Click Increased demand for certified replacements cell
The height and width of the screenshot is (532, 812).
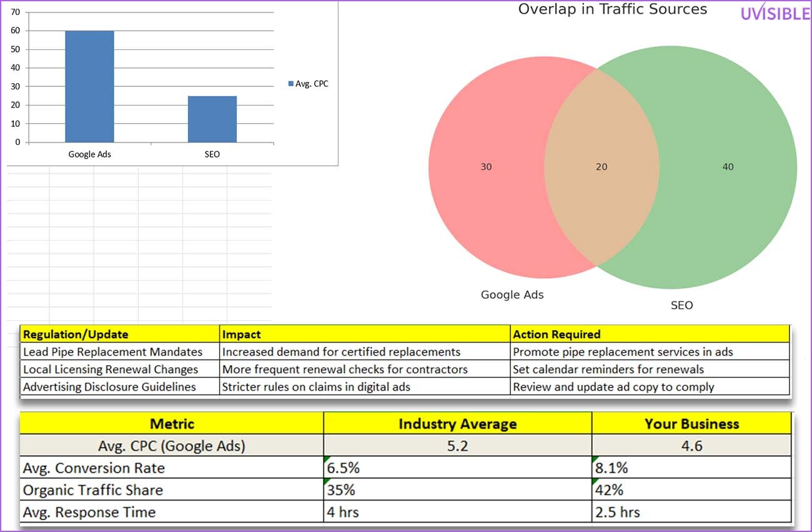[x=365, y=351]
